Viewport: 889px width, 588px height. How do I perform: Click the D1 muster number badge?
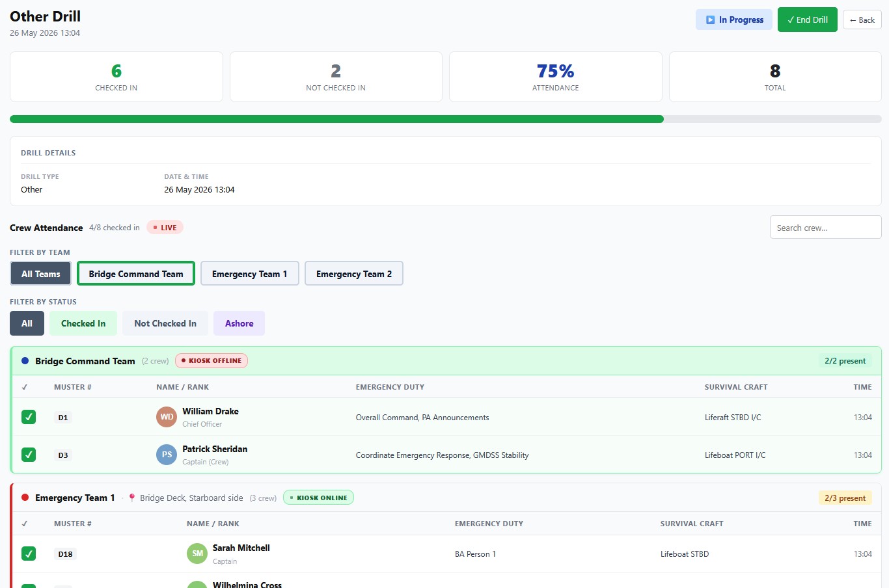[63, 418]
